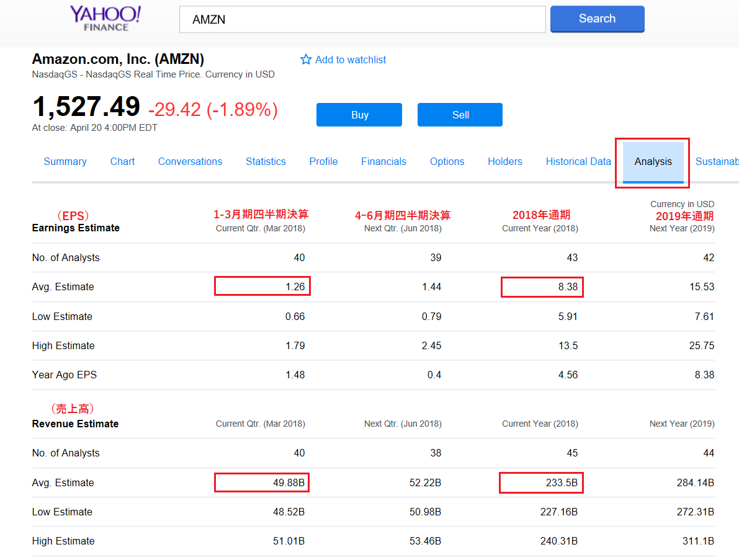Viewport: 739px width, 560px height.
Task: Click the revenue high estimate 311.1B cell
Action: coord(699,541)
